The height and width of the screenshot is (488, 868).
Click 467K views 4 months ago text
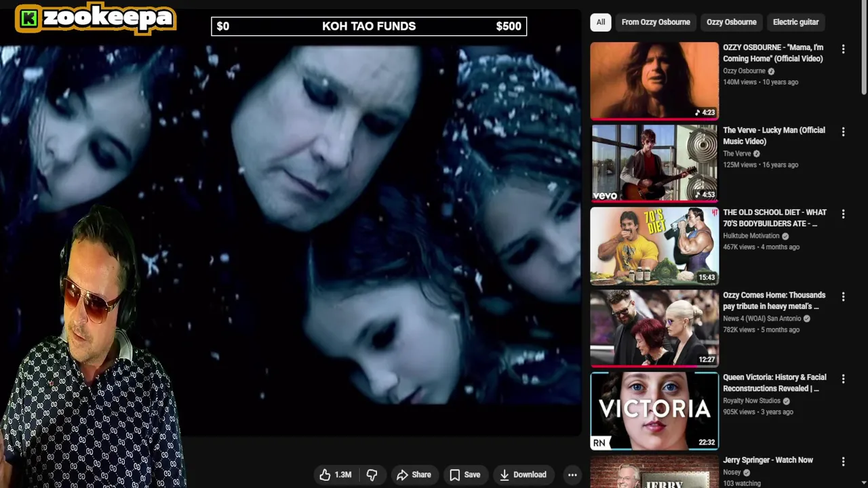coord(761,247)
